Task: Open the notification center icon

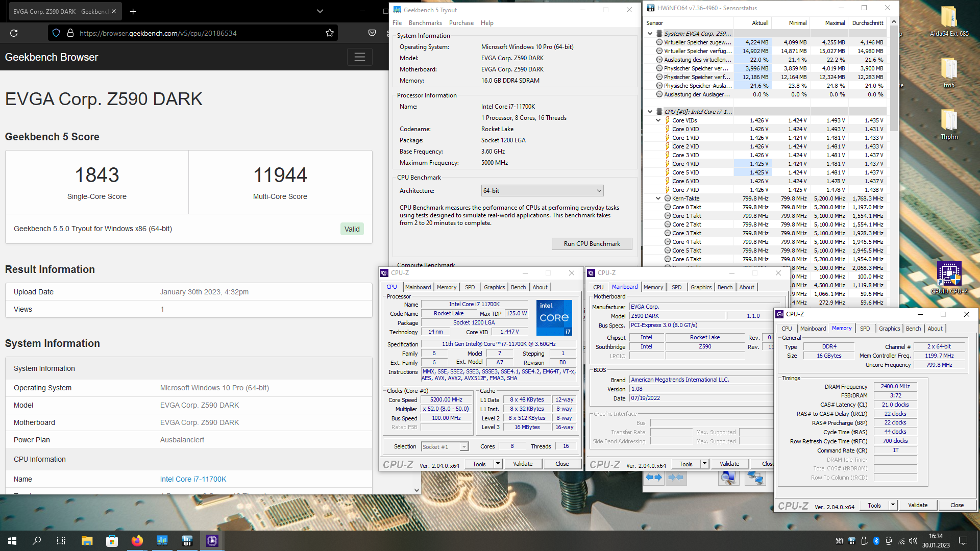Action: [x=963, y=541]
